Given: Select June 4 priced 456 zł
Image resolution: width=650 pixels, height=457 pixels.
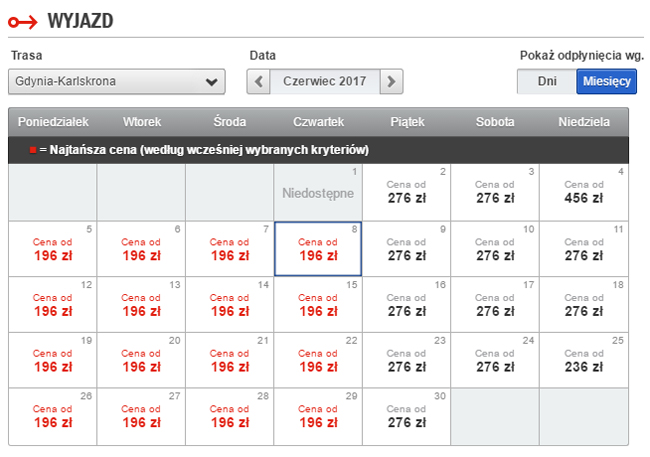Looking at the screenshot, I should click(583, 192).
